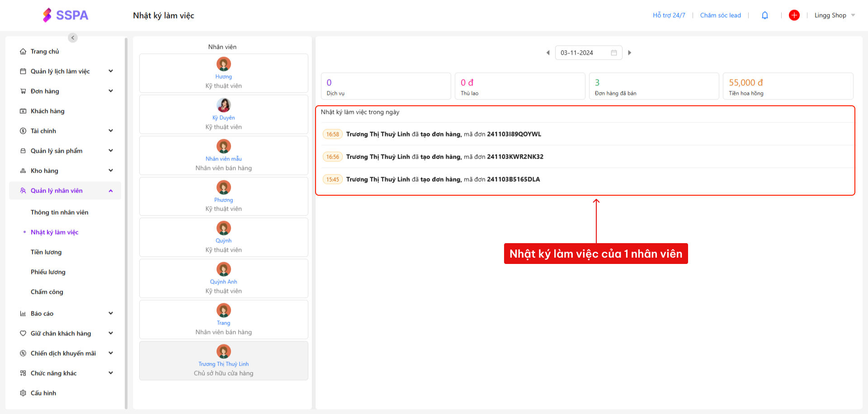Screen dimensions: 868x414
Task: Select employee Nhân viên mẫu
Action: tap(224, 155)
